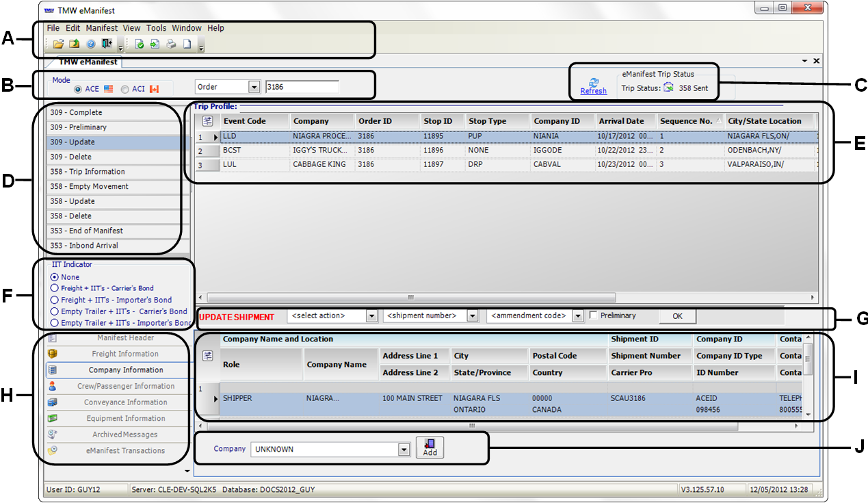
Task: Choose Freight + IIT's - Carrier's Bond
Action: (55, 289)
